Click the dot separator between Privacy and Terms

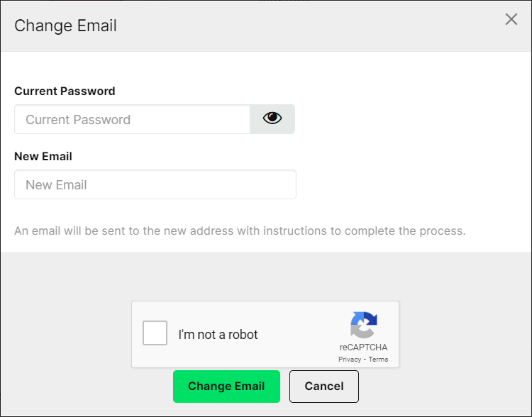[x=365, y=360]
